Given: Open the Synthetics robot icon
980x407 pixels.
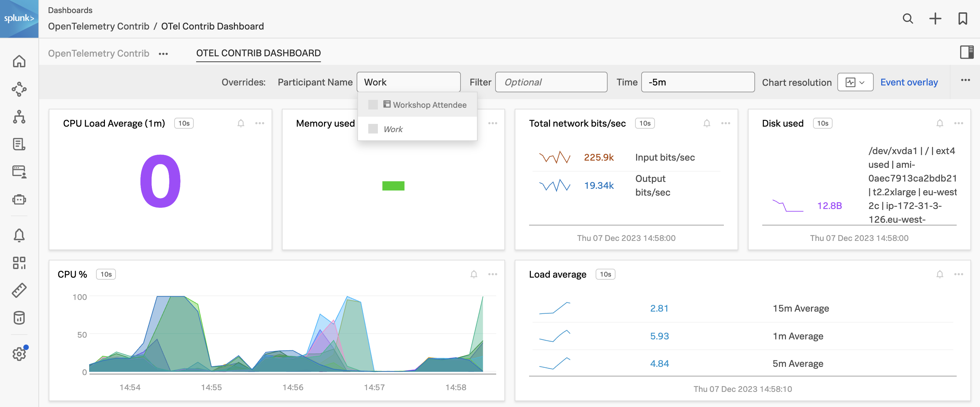Looking at the screenshot, I should tap(19, 199).
